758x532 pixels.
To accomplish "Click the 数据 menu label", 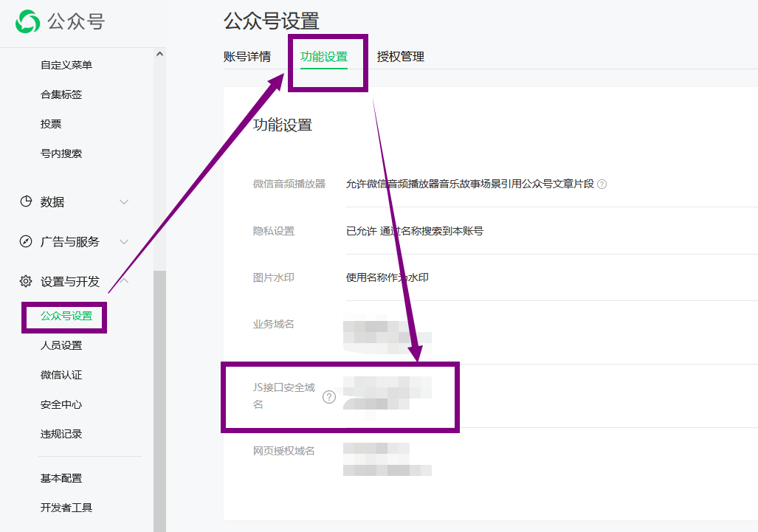I will point(52,202).
